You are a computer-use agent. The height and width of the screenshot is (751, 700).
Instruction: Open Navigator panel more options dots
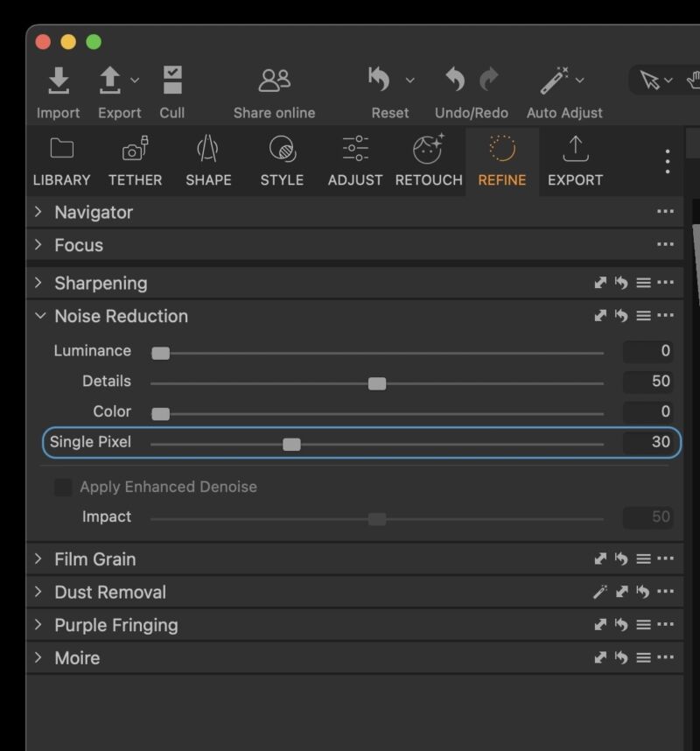tap(666, 211)
